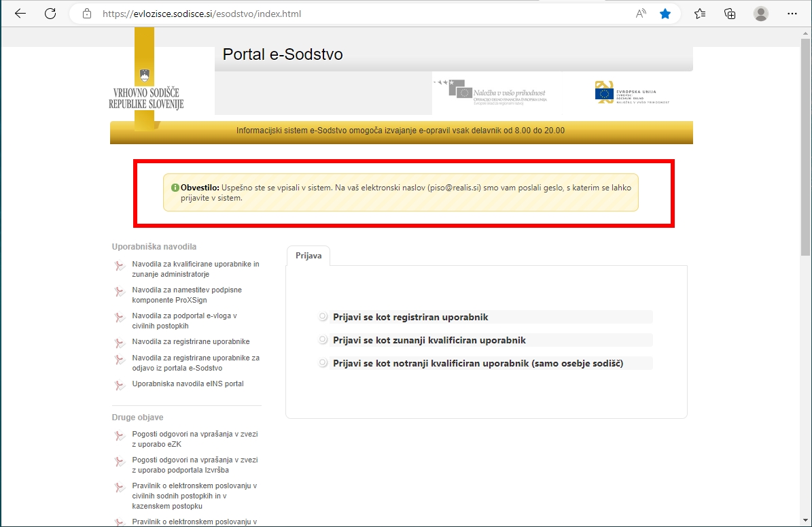Click PDF icon beside Uporabniska navodila eINS portal
The width and height of the screenshot is (812, 527).
pos(120,385)
